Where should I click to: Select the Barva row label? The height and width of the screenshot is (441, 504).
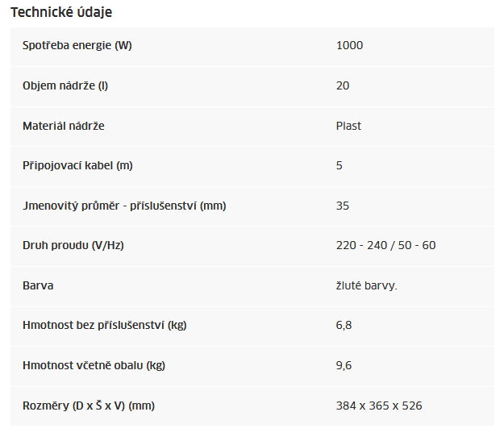click(38, 285)
